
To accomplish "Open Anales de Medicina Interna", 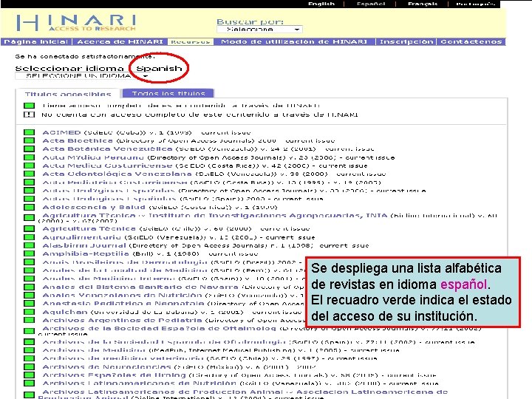I will [109, 279].
